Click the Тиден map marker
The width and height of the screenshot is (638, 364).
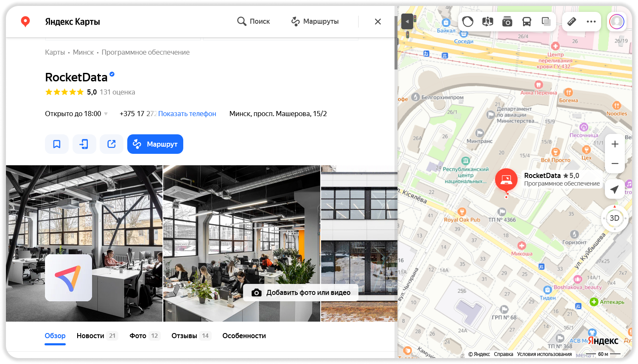(548, 290)
